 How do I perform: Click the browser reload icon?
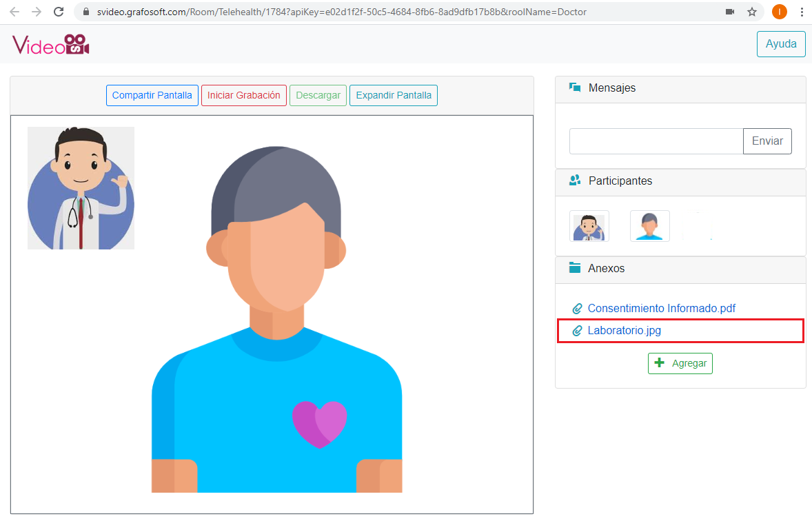59,12
